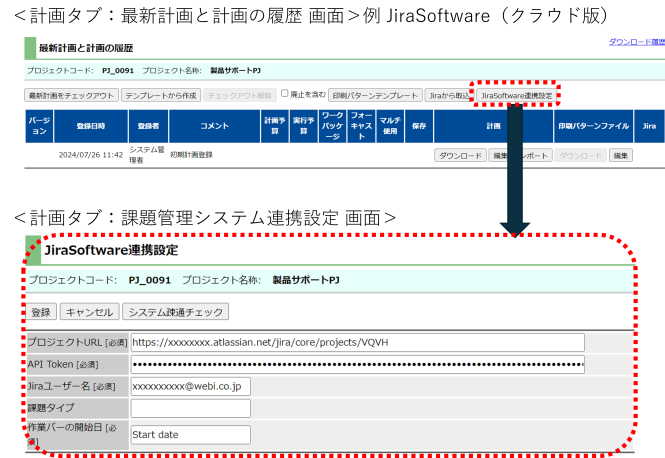Focus the API Token password field
The height and width of the screenshot is (458, 665).
pyautogui.click(x=358, y=364)
